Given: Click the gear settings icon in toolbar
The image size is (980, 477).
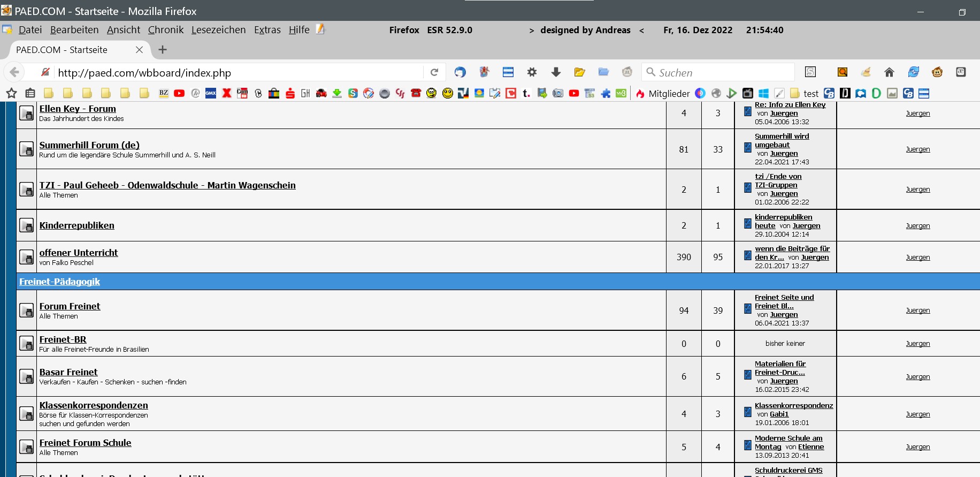Looking at the screenshot, I should (x=532, y=72).
